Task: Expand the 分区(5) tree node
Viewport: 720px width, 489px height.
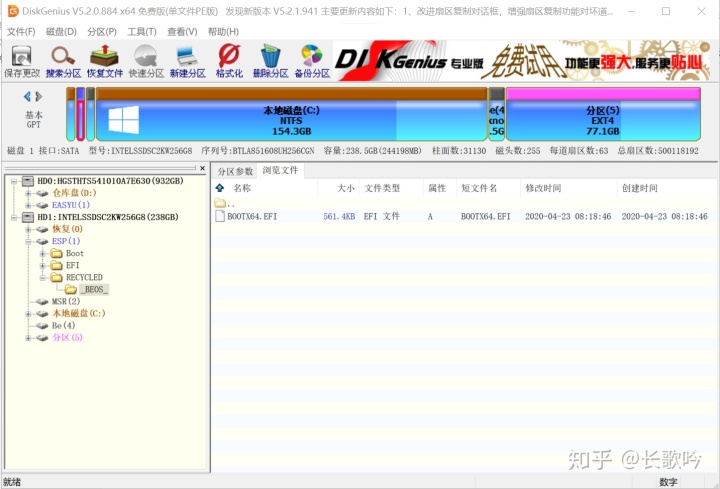Action: pos(28,337)
